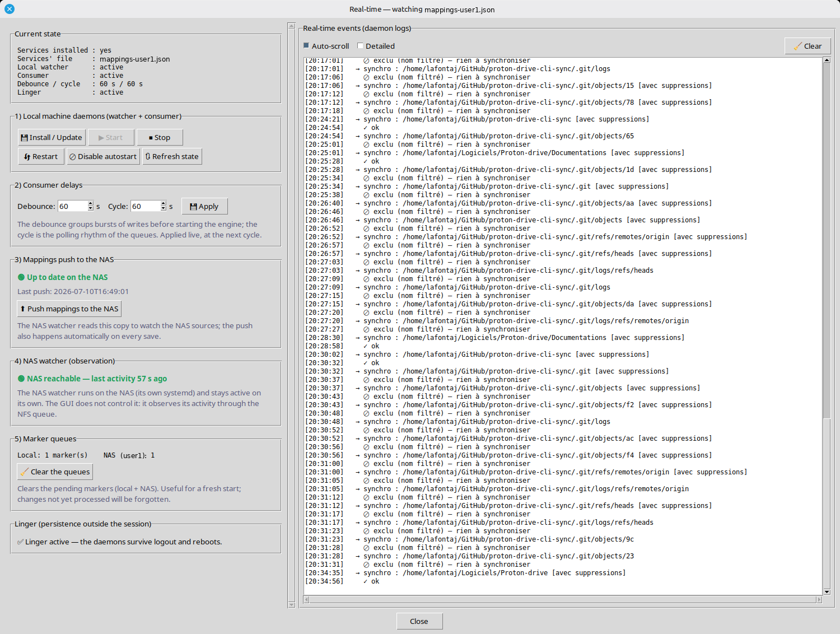Viewport: 840px width, 634px height.
Task: Click 'Services installed : yes' line
Action: tap(64, 50)
